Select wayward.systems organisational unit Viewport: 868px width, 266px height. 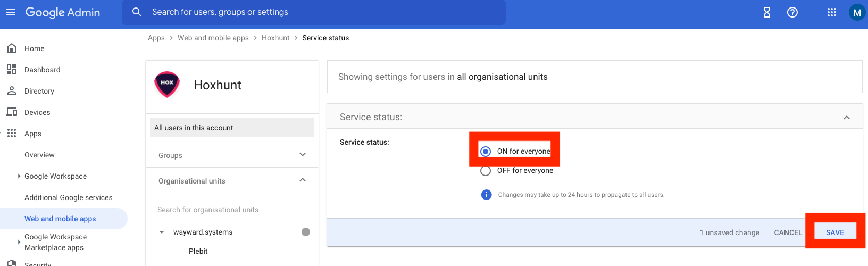pyautogui.click(x=203, y=232)
